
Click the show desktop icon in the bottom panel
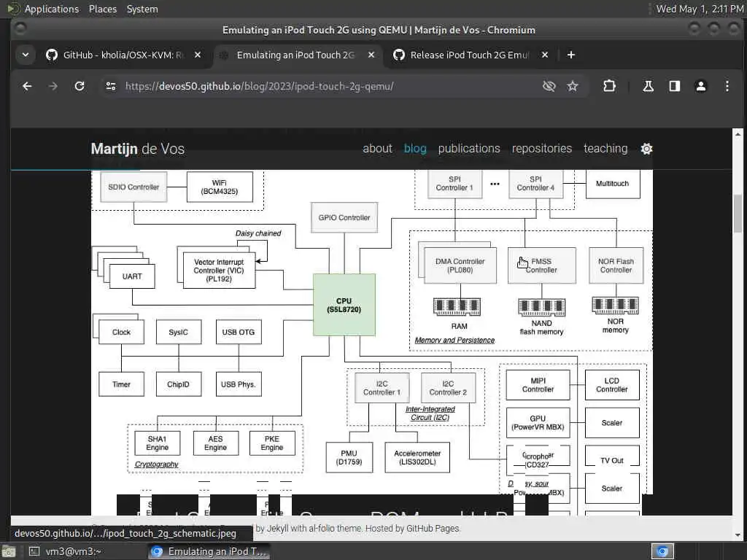(x=9, y=551)
